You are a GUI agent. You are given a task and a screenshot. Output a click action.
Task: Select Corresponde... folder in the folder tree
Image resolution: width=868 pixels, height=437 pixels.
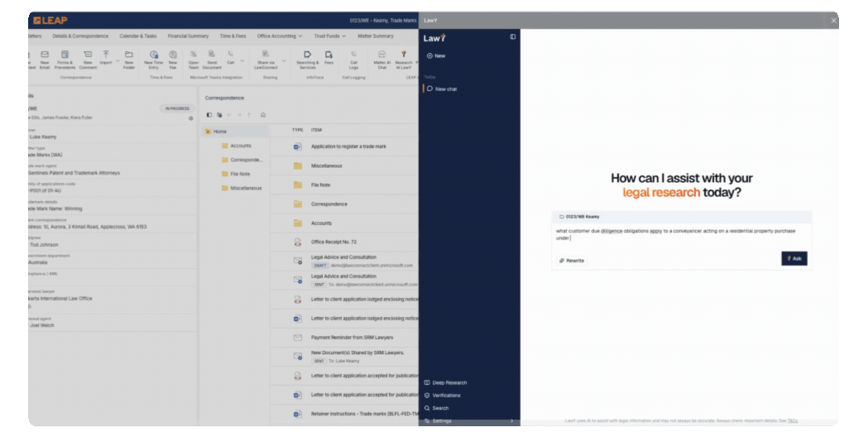pos(242,160)
